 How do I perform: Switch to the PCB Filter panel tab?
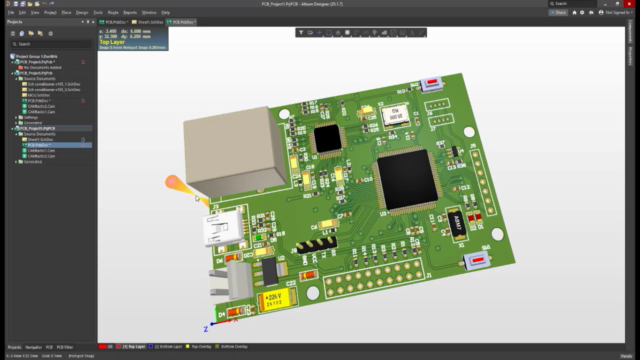click(64, 347)
